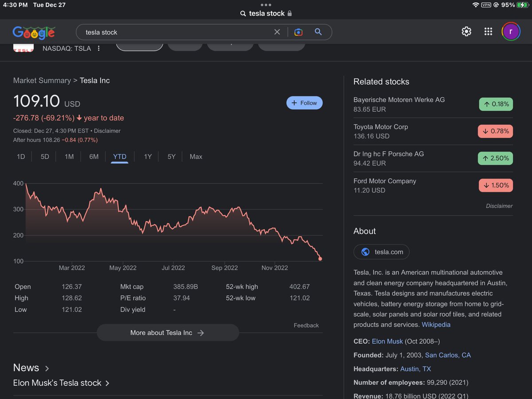The image size is (532, 399).
Task: Open the tesla.com website chip
Action: tap(381, 252)
